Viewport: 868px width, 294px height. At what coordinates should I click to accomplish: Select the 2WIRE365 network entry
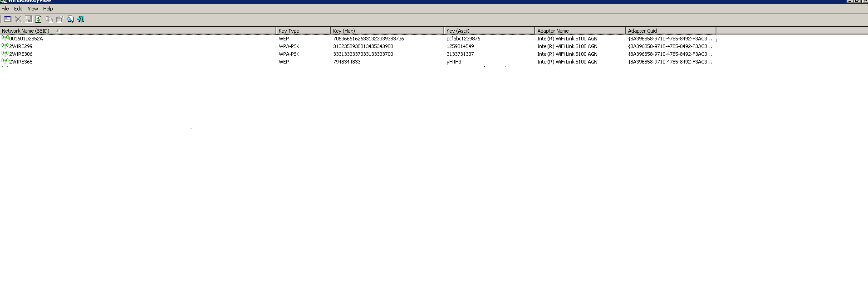(x=21, y=62)
